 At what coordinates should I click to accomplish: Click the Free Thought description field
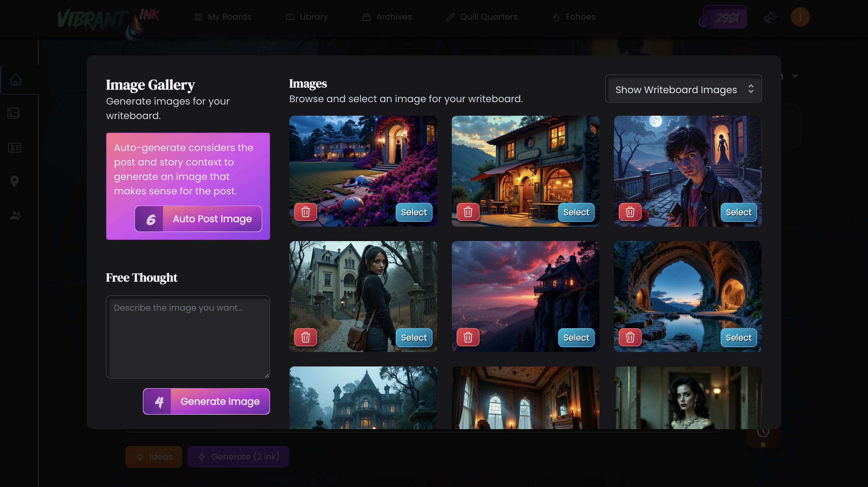pos(188,336)
